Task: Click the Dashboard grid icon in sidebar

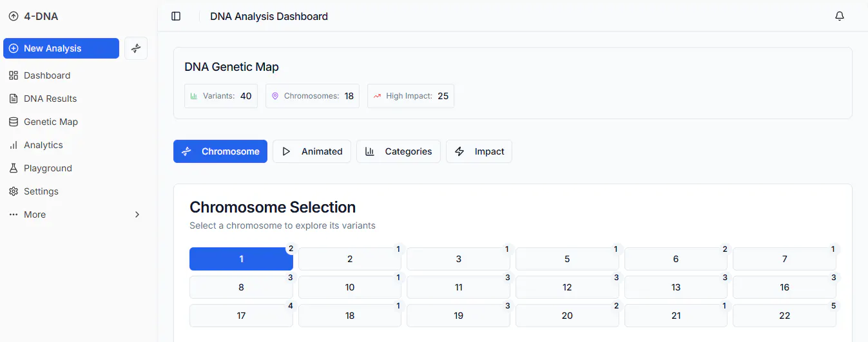Action: (14, 75)
